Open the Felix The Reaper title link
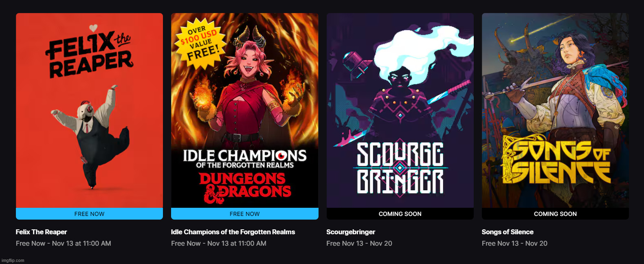The image size is (644, 264). click(x=42, y=232)
